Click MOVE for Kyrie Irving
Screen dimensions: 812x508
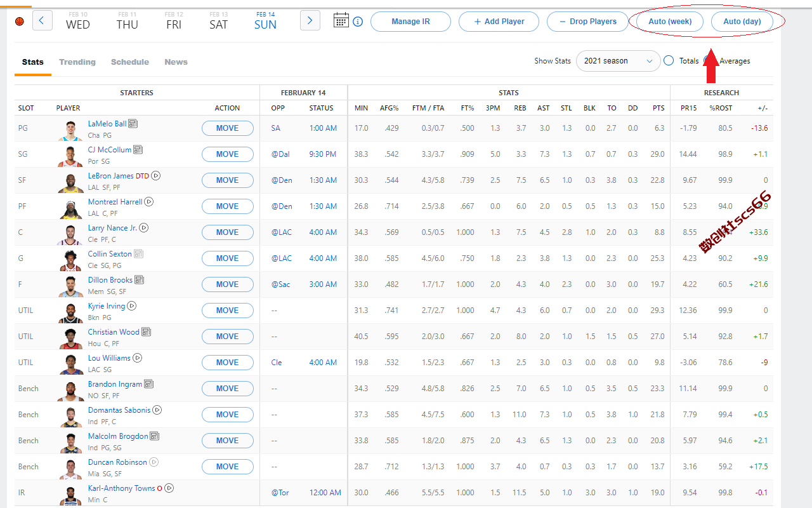(227, 311)
